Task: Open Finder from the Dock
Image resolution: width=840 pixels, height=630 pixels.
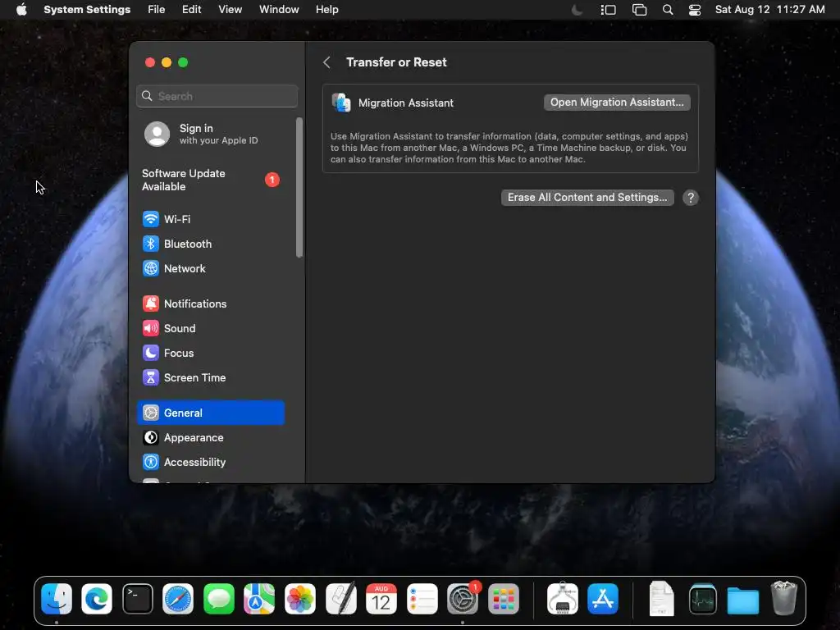Action: pyautogui.click(x=57, y=598)
